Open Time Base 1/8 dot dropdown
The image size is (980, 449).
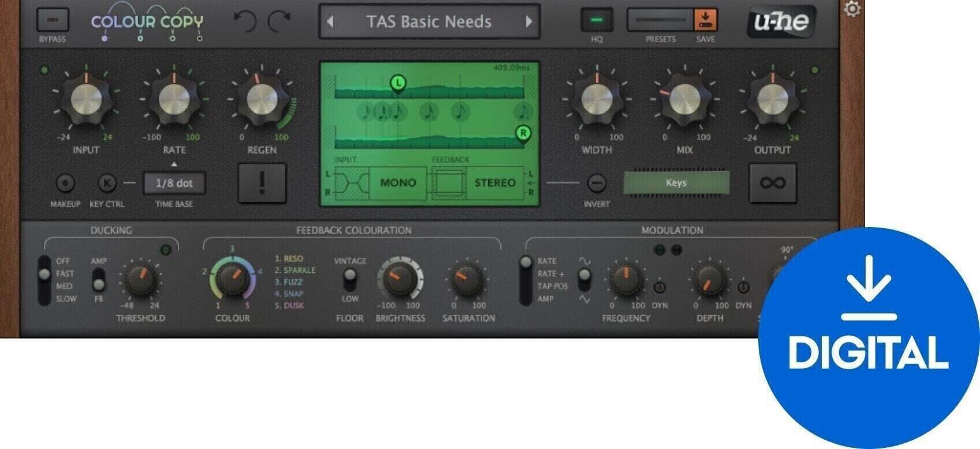174,183
